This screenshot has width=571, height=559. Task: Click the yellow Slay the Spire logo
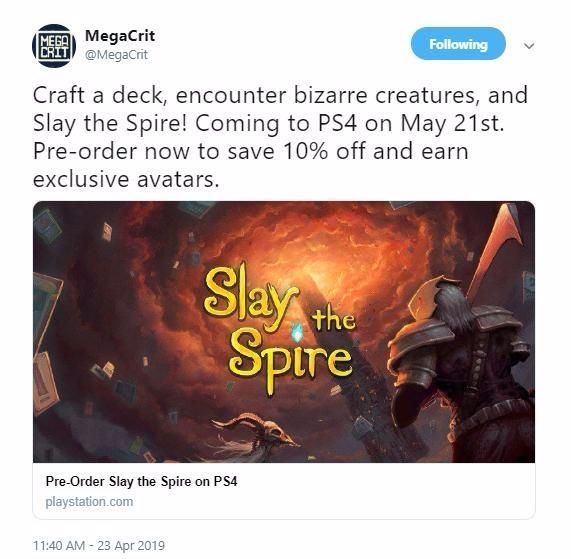point(280,328)
